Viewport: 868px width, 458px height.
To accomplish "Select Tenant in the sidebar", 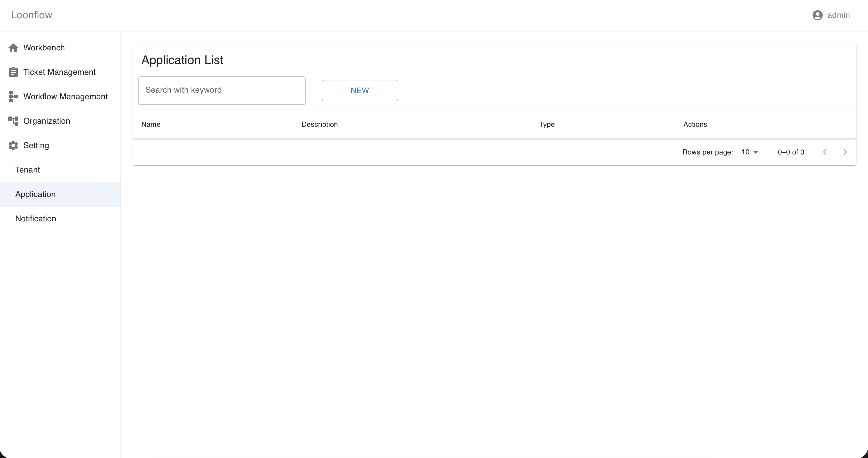I will tap(27, 170).
